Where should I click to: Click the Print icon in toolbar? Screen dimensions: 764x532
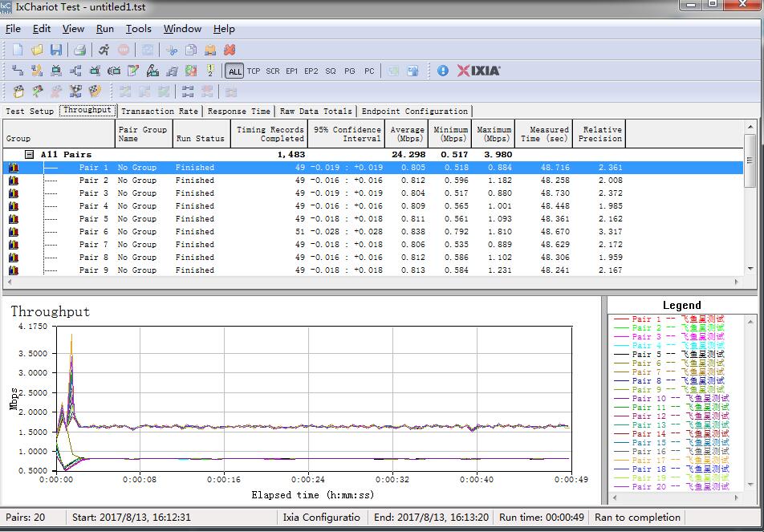pyautogui.click(x=80, y=50)
